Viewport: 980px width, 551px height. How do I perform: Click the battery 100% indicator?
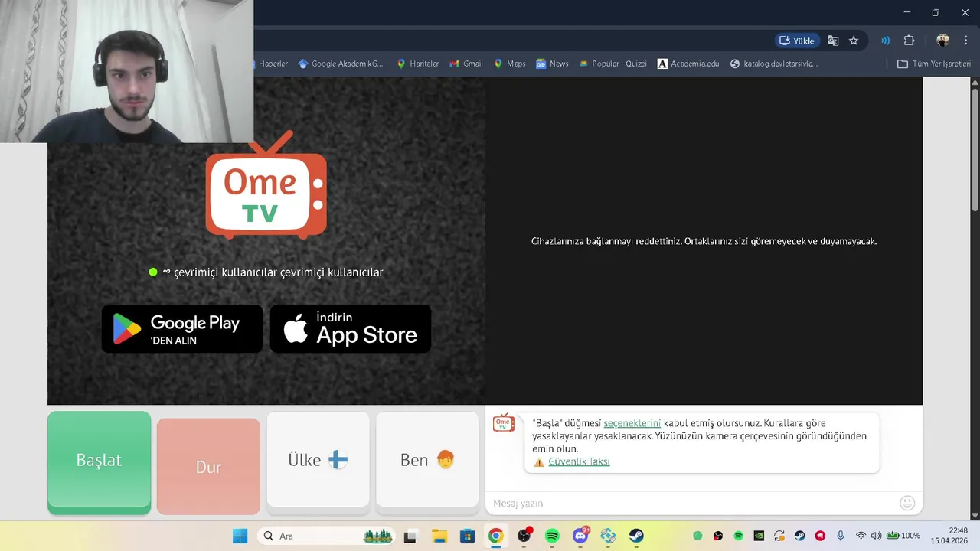tap(903, 536)
